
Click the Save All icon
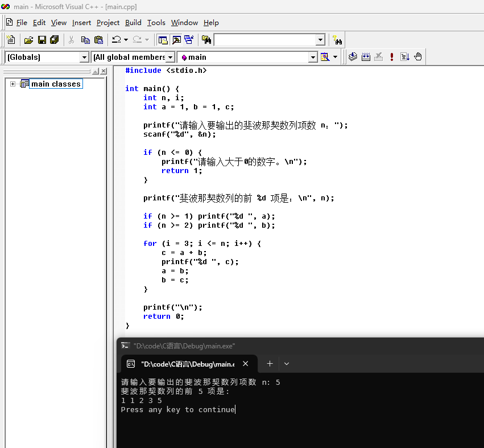coord(55,40)
